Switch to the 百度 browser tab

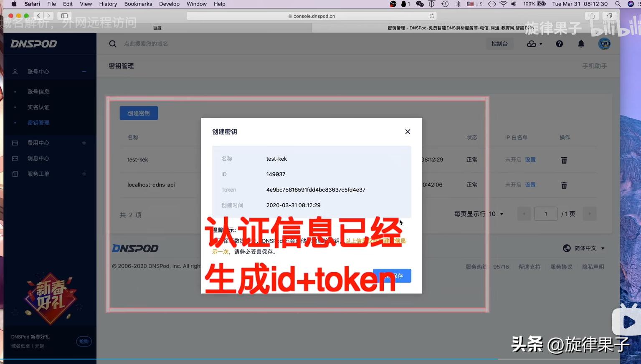pos(157,28)
